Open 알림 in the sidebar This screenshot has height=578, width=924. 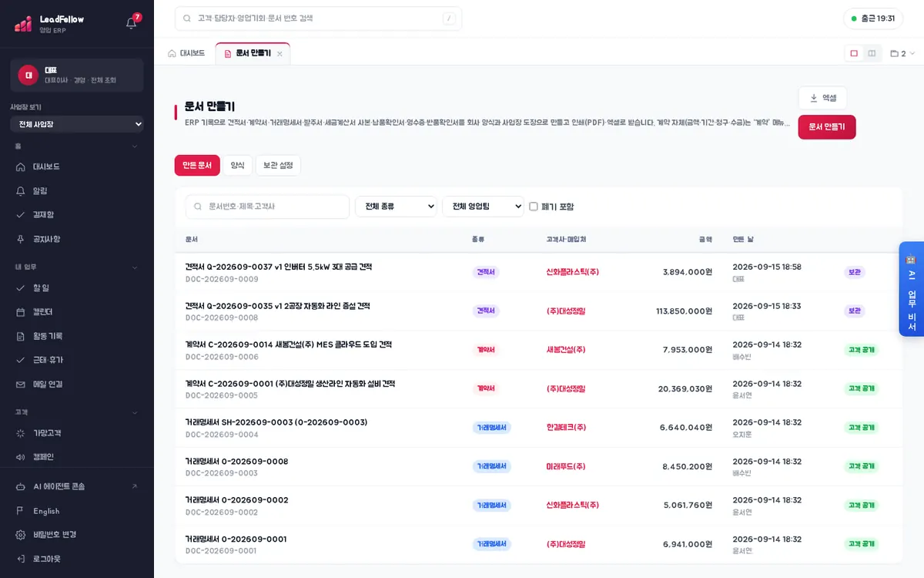tap(77, 190)
